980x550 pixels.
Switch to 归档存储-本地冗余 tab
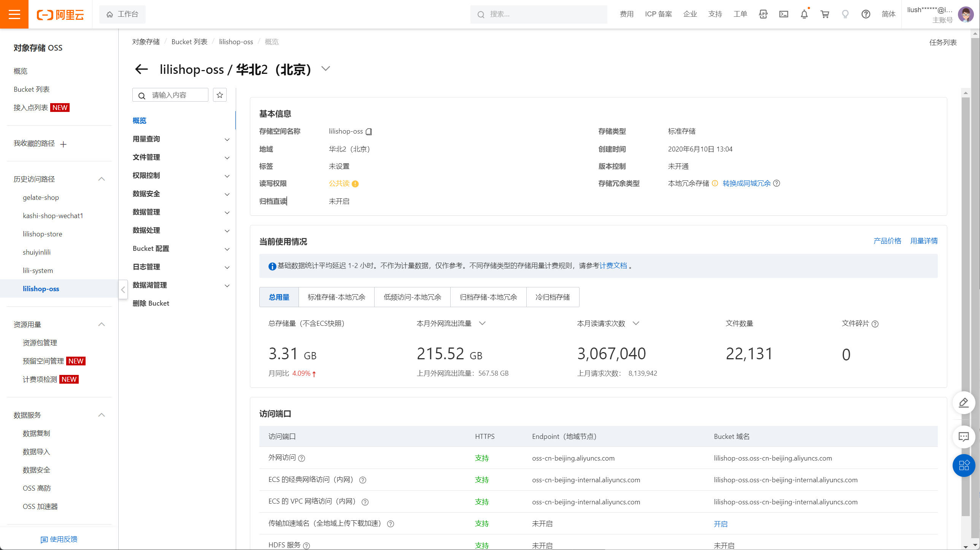pos(488,297)
